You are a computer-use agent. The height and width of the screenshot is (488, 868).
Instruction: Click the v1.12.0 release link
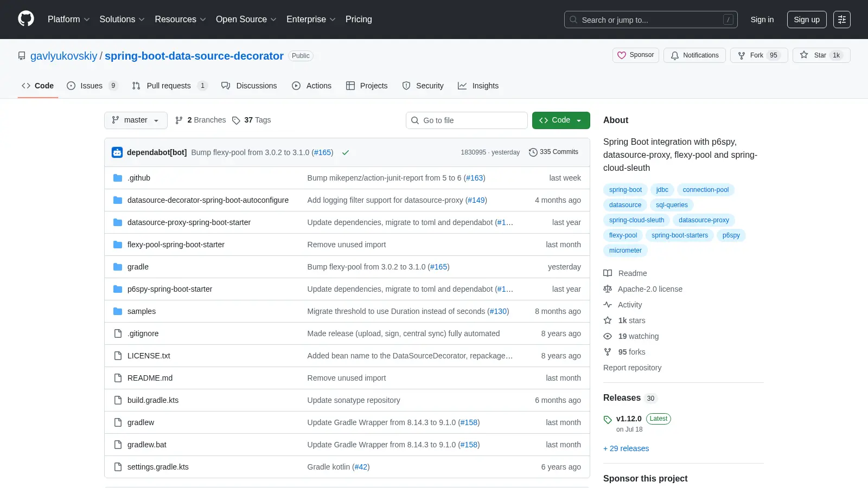[x=629, y=419]
